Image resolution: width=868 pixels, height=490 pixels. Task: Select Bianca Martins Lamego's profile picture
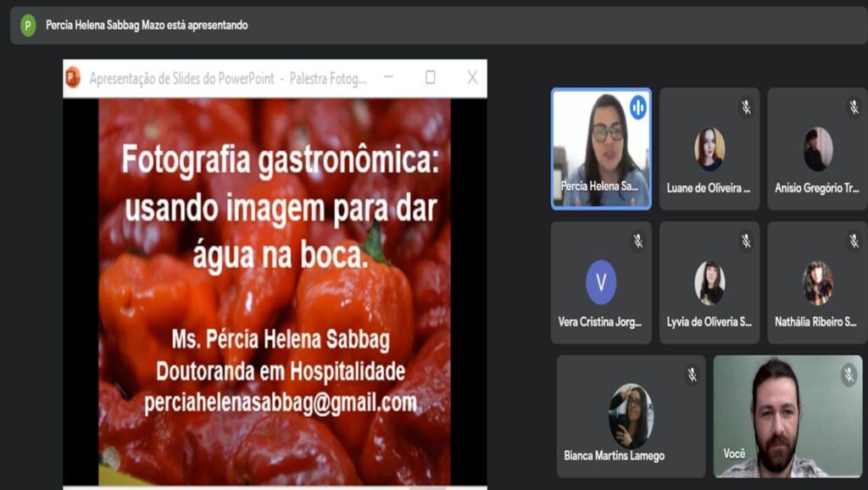tap(631, 415)
